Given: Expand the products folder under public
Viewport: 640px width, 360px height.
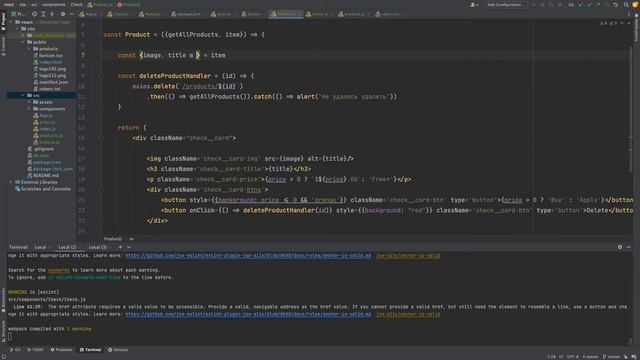Looking at the screenshot, I should tap(29, 49).
